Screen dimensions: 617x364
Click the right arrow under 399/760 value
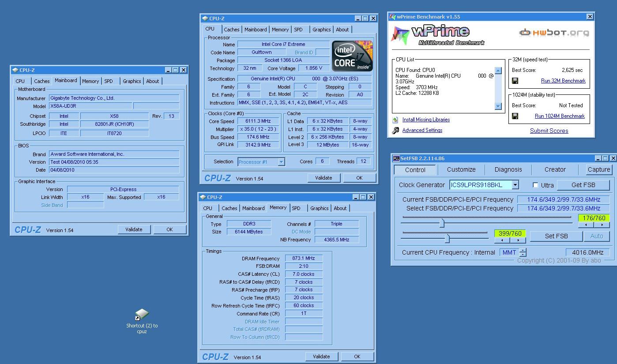point(518,240)
